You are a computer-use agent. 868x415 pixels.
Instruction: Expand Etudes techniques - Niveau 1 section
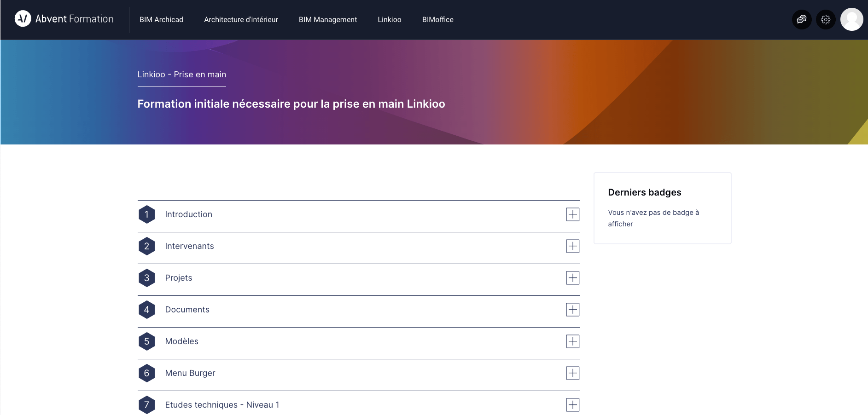[572, 405]
